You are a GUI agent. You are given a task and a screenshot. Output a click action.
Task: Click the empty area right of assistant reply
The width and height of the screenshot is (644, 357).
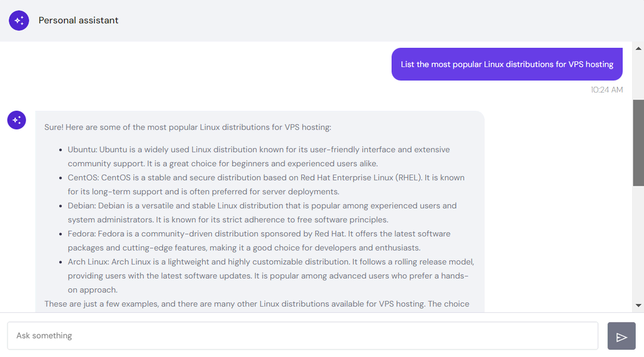point(558,206)
